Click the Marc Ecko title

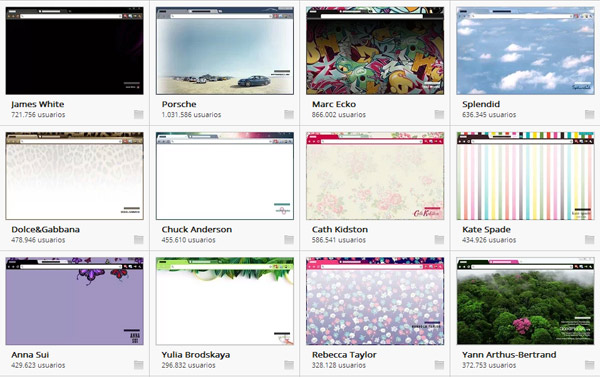point(334,104)
